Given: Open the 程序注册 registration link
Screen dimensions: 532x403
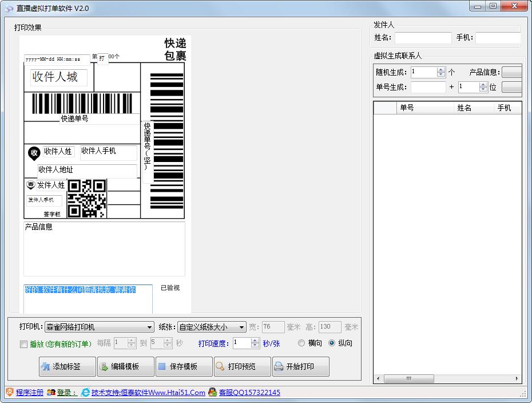Looking at the screenshot, I should point(29,393).
